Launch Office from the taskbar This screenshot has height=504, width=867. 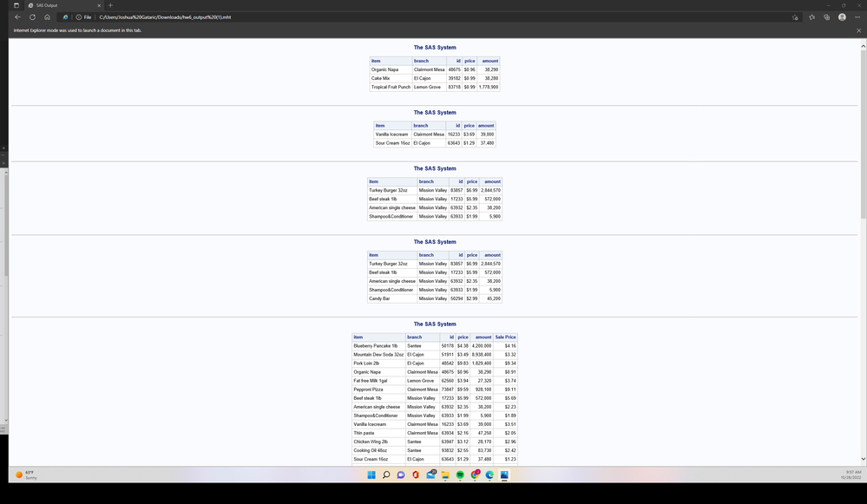pyautogui.click(x=416, y=475)
